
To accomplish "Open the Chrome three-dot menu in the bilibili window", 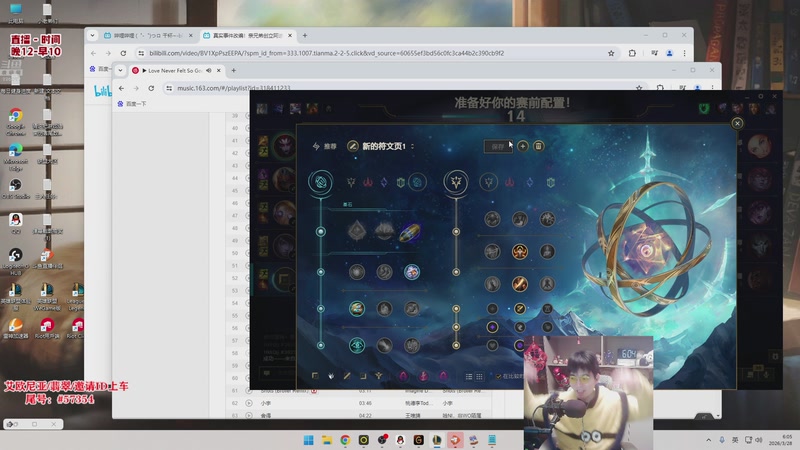I will coord(685,53).
